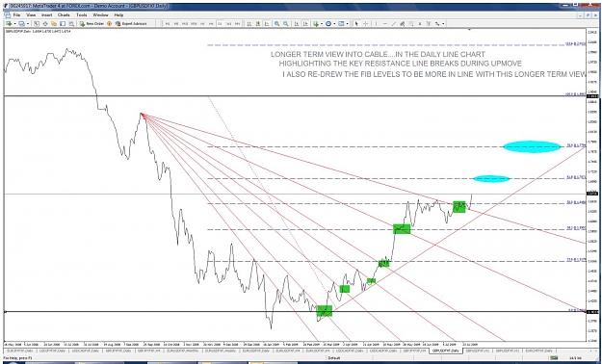This screenshot has width=602, height=364.
Task: Switch to the EURCHFFXF,Daily chart tab
Action: tap(539, 351)
